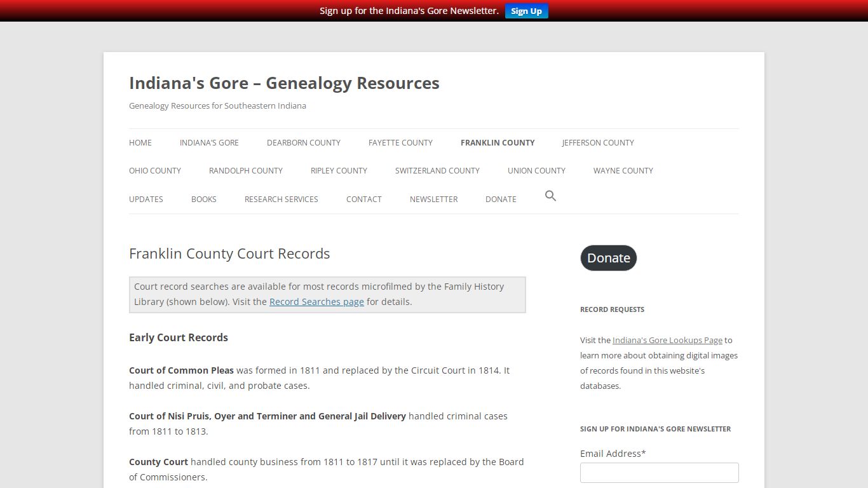Click the SIGN UP FOR INDIANA'S GORE NEWSLETTER heading
868x488 pixels.
click(x=655, y=429)
